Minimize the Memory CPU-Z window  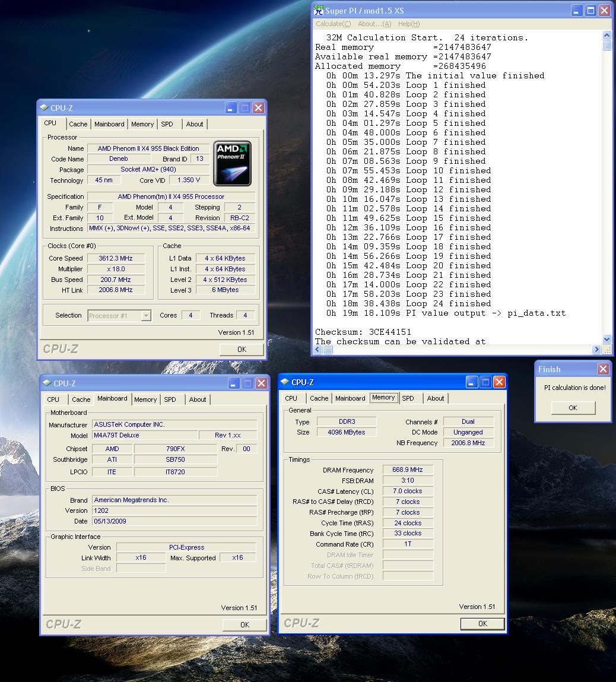472,382
